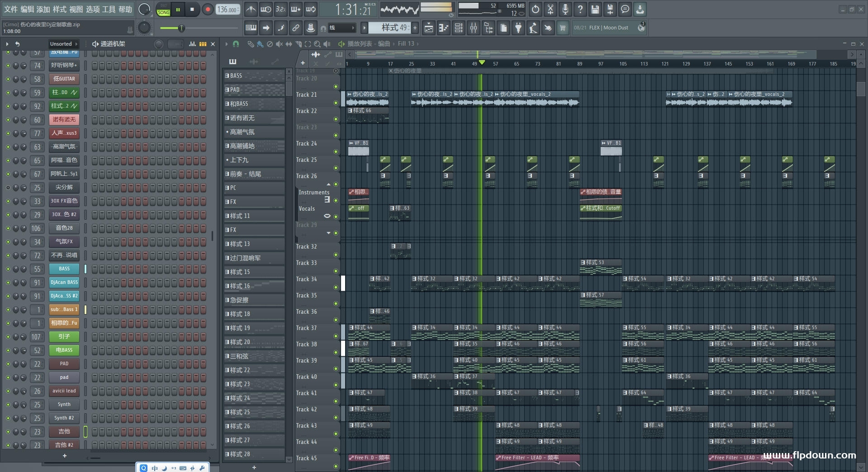Open the shopping cart content library

click(563, 28)
